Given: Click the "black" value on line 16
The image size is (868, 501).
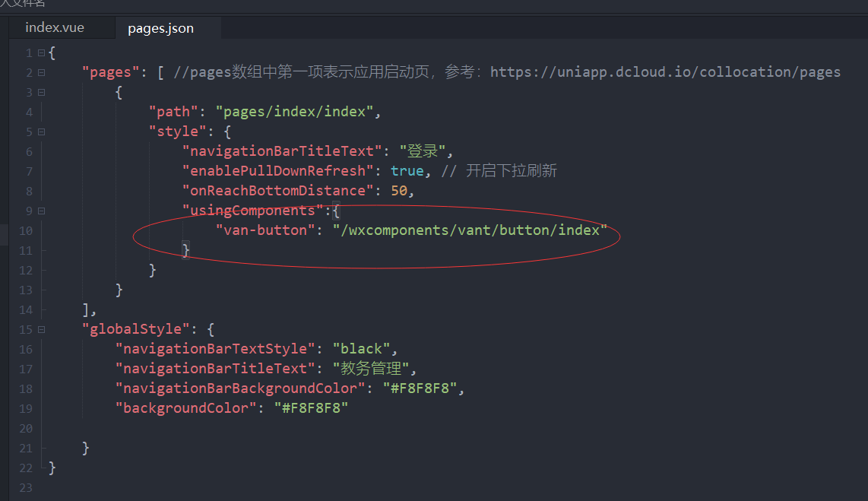Looking at the screenshot, I should 361,349.
